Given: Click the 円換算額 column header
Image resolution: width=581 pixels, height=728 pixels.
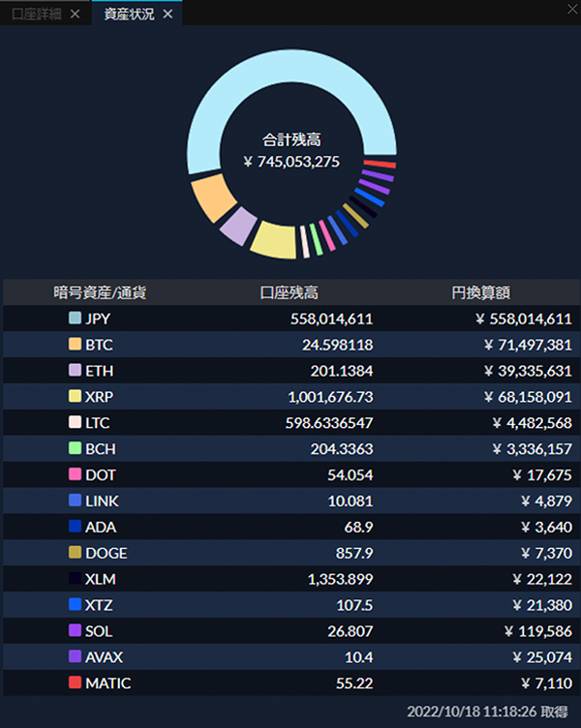Looking at the screenshot, I should [x=480, y=292].
